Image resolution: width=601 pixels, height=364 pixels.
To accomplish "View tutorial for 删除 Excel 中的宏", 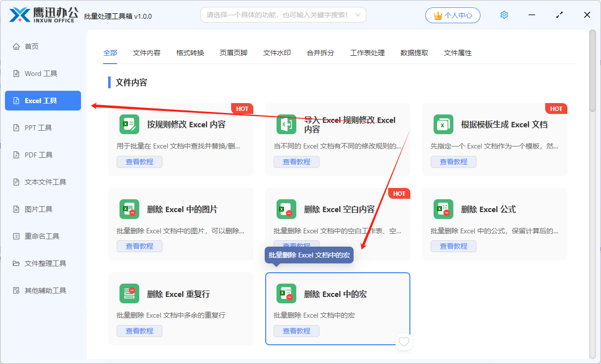I will pyautogui.click(x=296, y=331).
